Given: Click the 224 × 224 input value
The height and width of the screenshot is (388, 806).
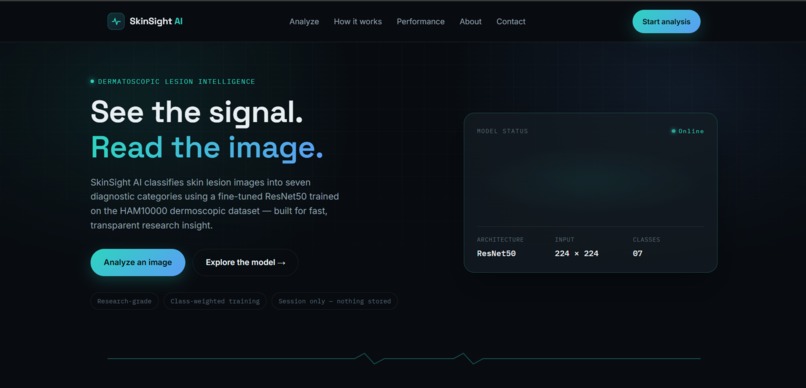Looking at the screenshot, I should 576,253.
